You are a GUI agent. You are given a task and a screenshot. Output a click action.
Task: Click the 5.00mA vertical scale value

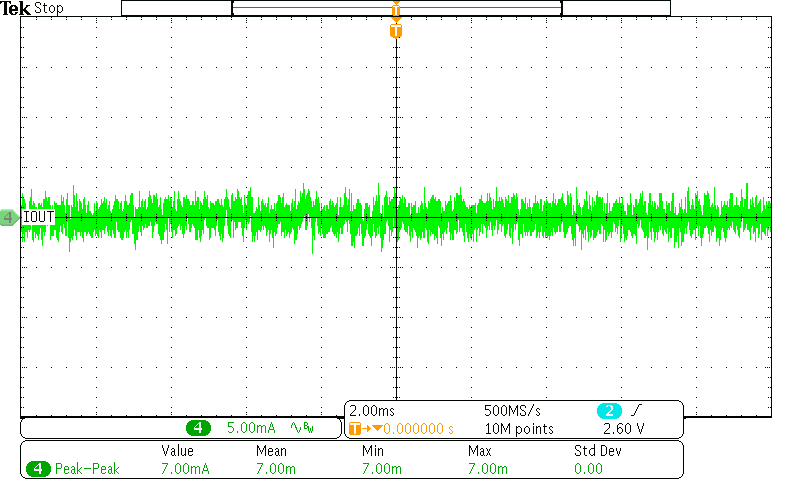(251, 427)
